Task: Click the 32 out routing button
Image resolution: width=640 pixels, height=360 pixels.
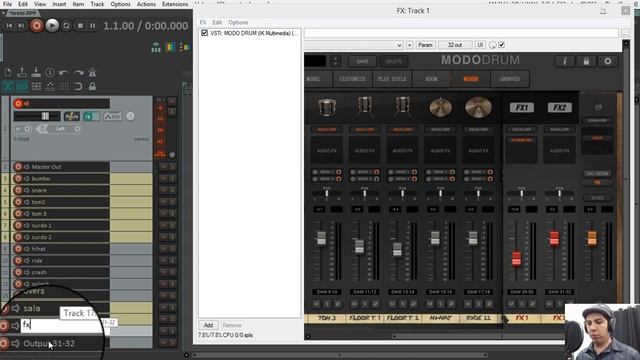Action: [x=455, y=45]
